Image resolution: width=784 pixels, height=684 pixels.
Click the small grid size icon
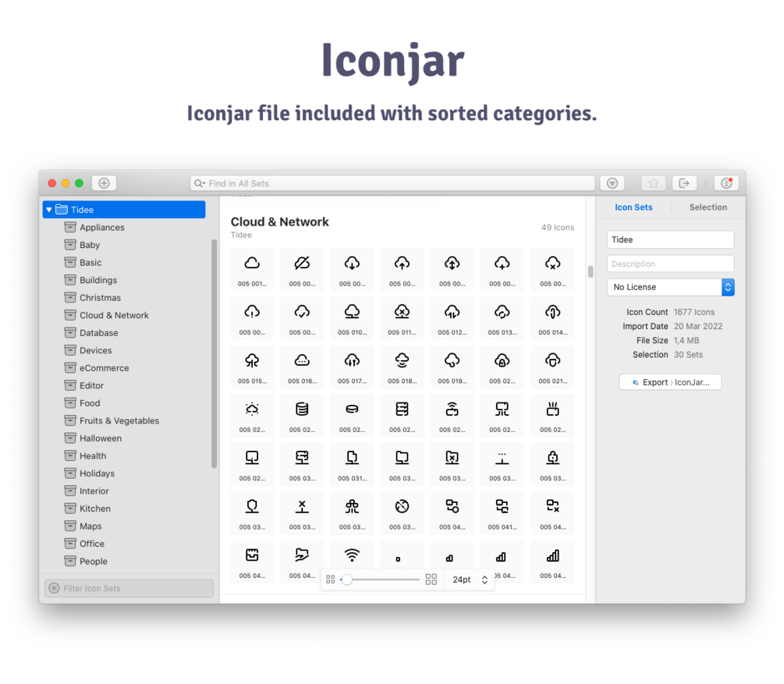pyautogui.click(x=331, y=579)
